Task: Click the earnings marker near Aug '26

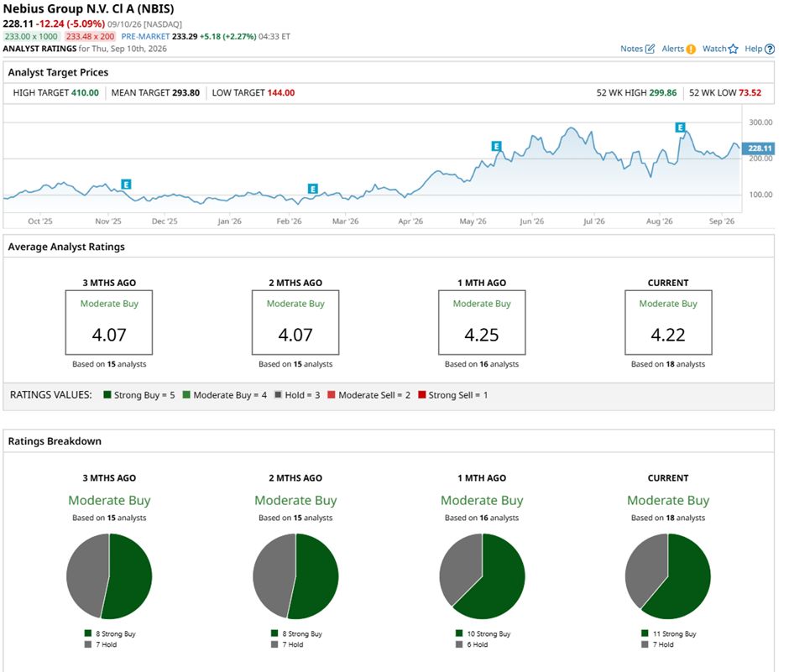Action: tap(681, 128)
